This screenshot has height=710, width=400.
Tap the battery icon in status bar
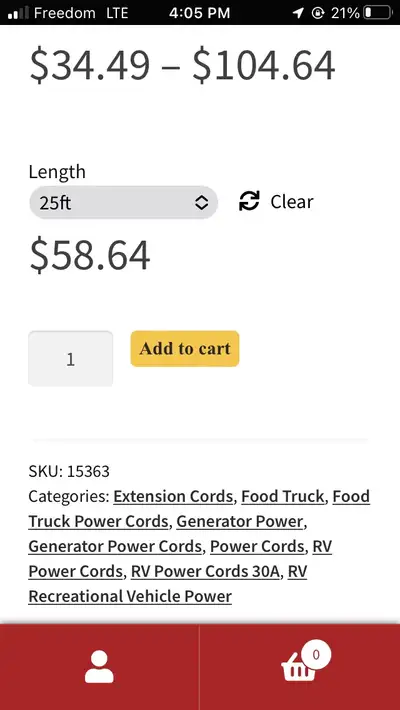(x=378, y=13)
